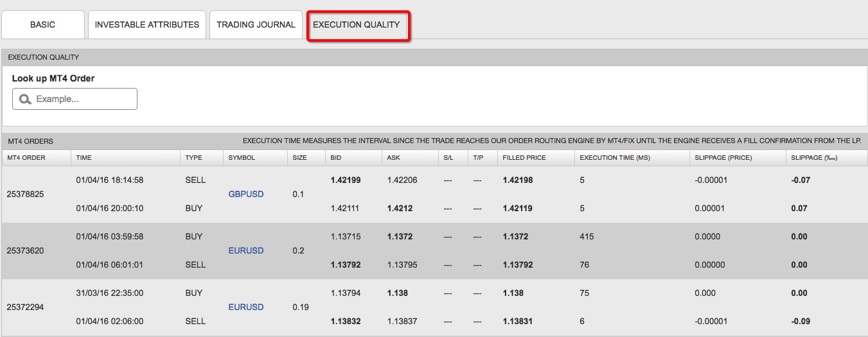Click time 01/04/16 06:01:01
868x337 pixels.
[109, 264]
